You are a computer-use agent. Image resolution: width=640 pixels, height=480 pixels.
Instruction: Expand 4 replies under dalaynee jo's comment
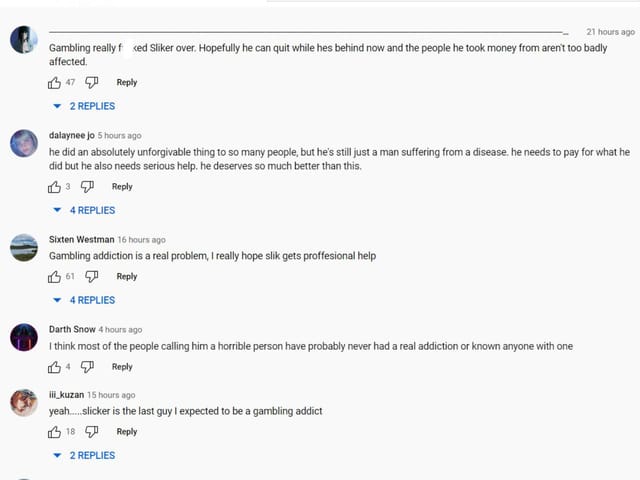tap(86, 210)
